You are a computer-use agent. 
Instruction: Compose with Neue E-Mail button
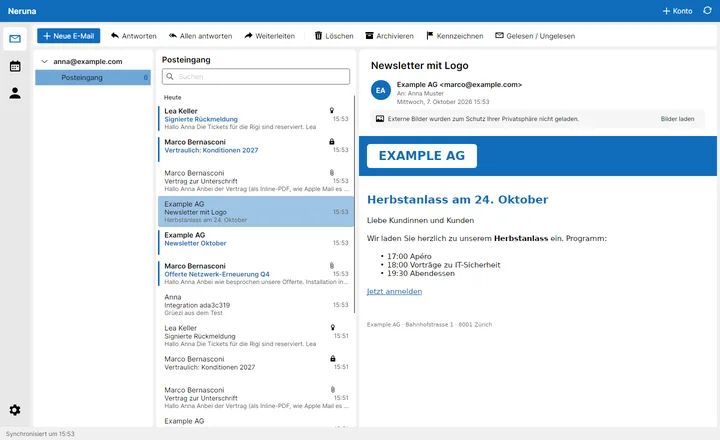68,36
